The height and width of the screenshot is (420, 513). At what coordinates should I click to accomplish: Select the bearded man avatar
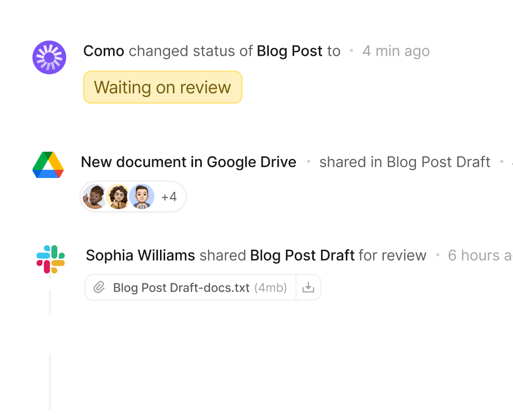pyautogui.click(x=94, y=197)
